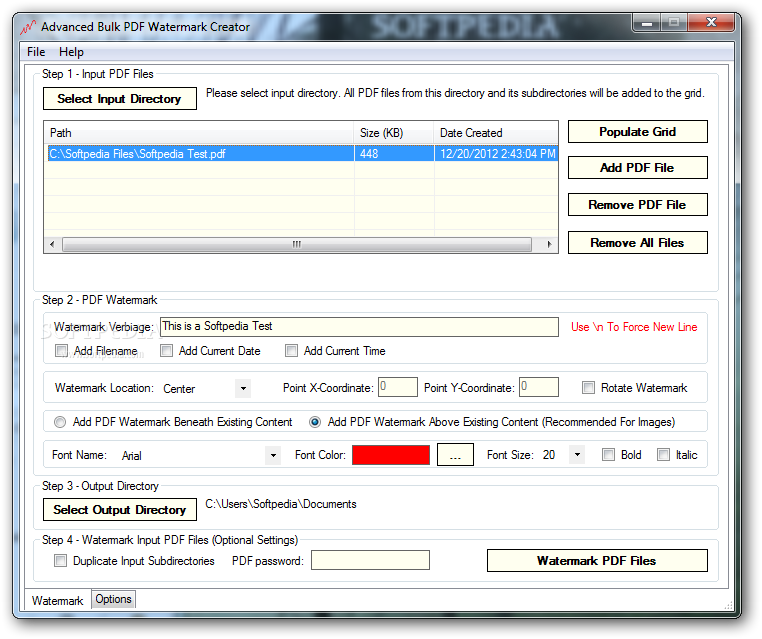Minimize the application window
762x639 pixels.
[x=647, y=22]
